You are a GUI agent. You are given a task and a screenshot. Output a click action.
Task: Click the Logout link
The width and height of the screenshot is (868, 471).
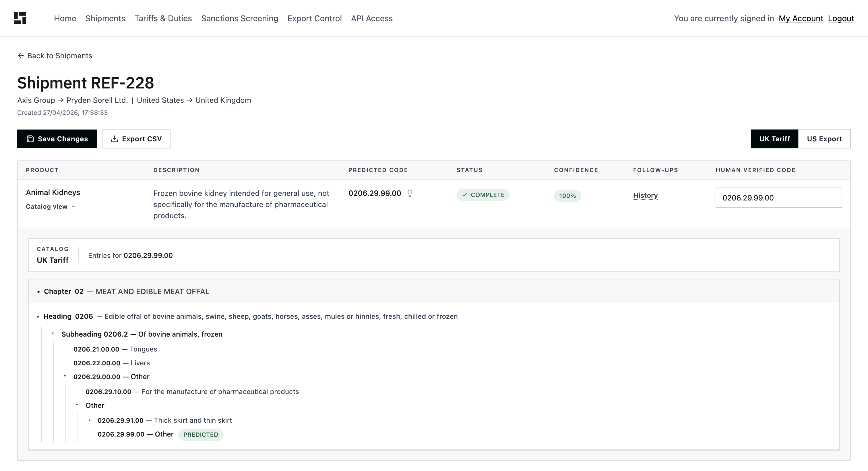(x=841, y=18)
